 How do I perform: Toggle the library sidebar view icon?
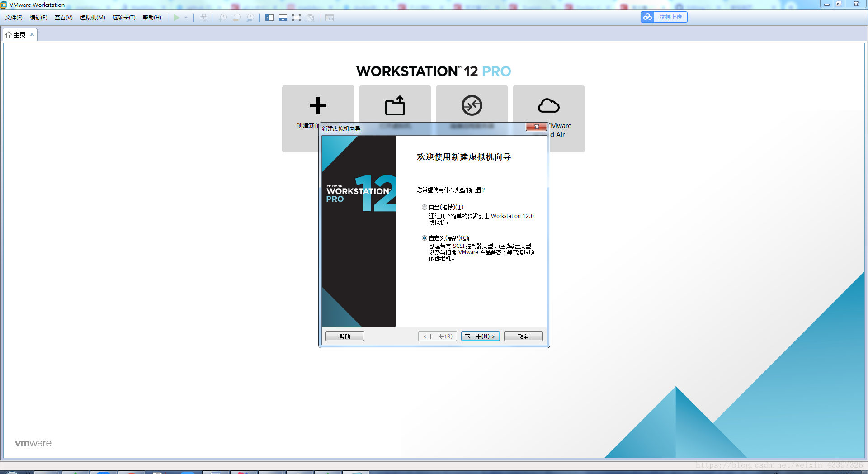[269, 18]
